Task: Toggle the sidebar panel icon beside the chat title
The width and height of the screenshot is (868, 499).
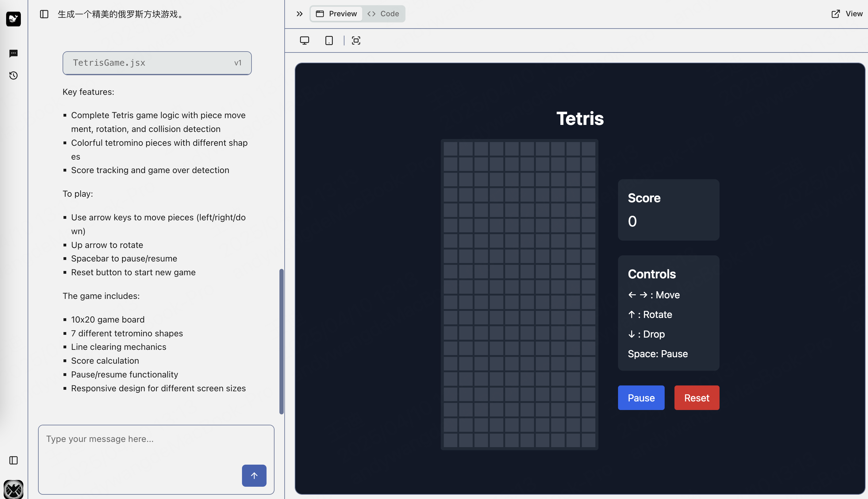Action: (44, 14)
